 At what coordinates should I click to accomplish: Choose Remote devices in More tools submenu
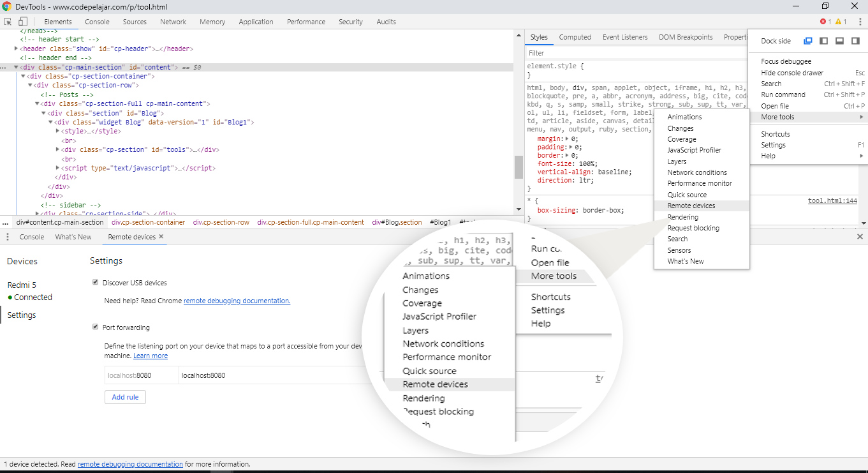(702, 206)
